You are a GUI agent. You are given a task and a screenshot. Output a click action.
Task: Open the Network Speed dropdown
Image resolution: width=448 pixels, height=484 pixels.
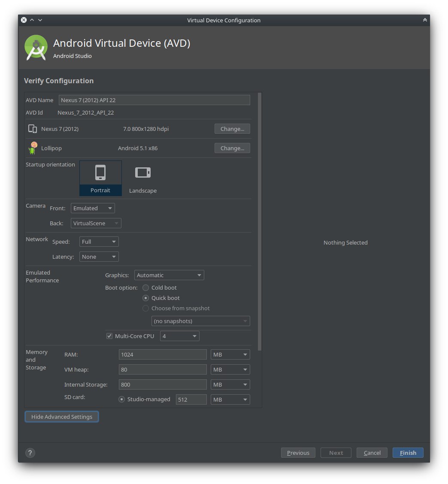point(99,242)
